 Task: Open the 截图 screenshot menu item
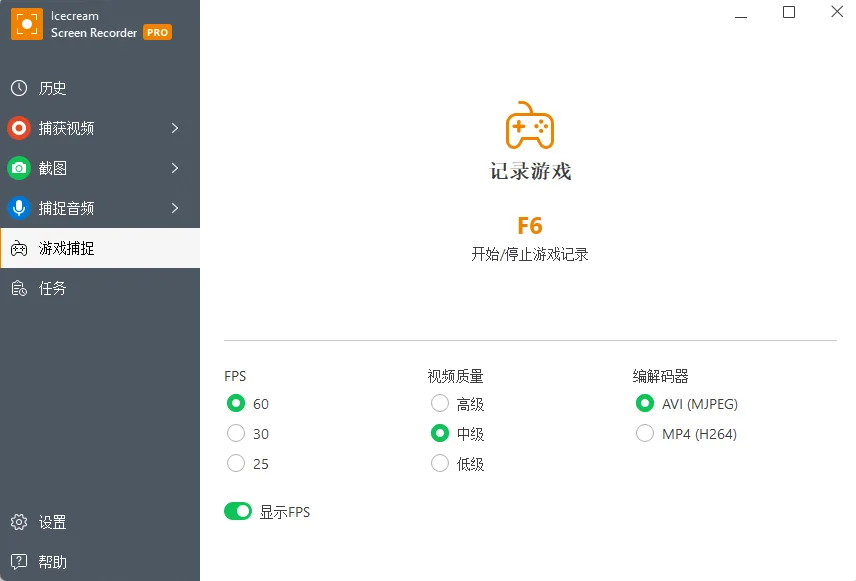(x=100, y=168)
